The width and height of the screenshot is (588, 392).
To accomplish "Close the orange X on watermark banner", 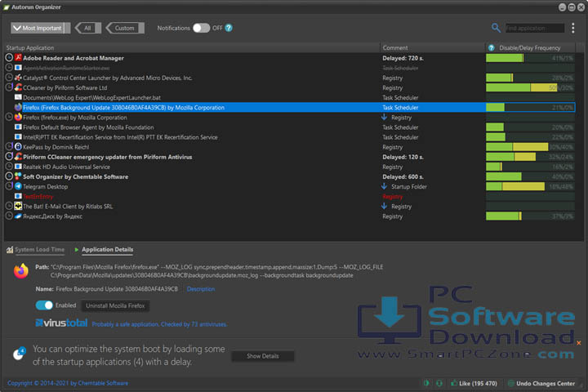I will click(x=579, y=343).
